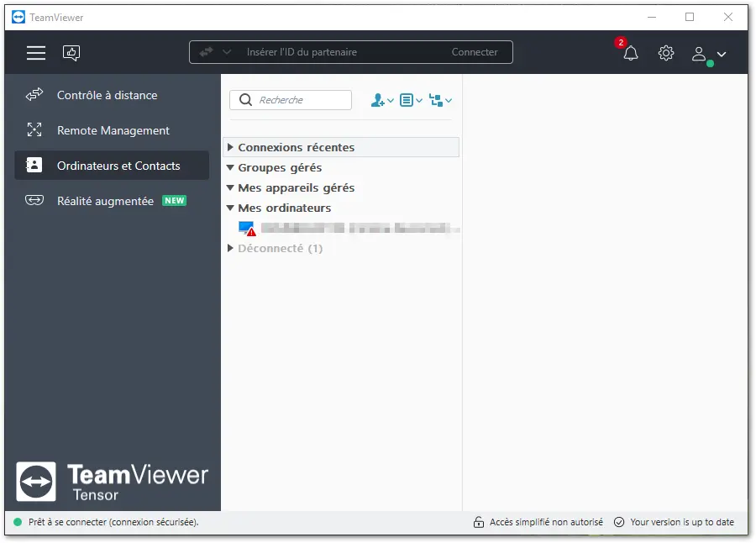Screen dimensions: 756x543
Task: Click the Réalité augmentée headset icon
Action: pos(34,200)
